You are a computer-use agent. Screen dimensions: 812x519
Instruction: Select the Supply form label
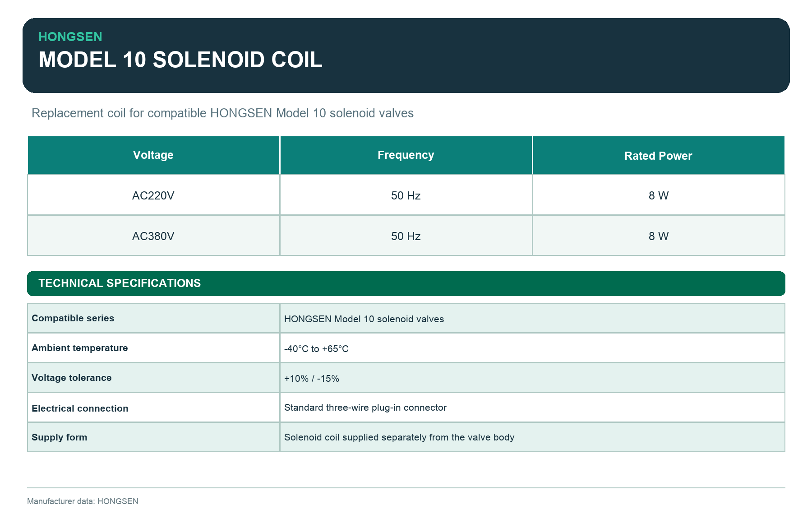(x=59, y=437)
